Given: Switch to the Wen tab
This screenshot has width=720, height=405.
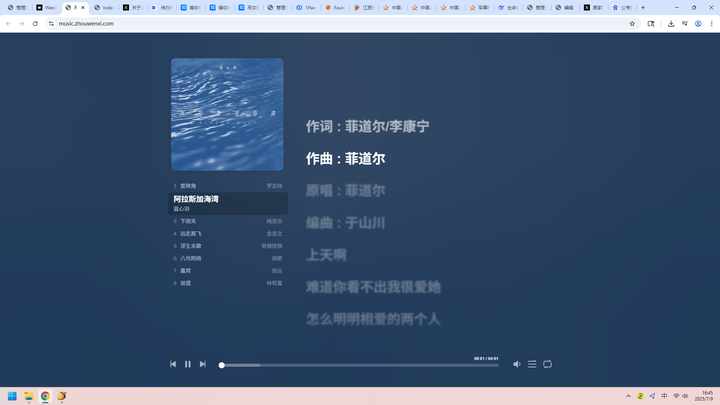Looking at the screenshot, I should 46,7.
